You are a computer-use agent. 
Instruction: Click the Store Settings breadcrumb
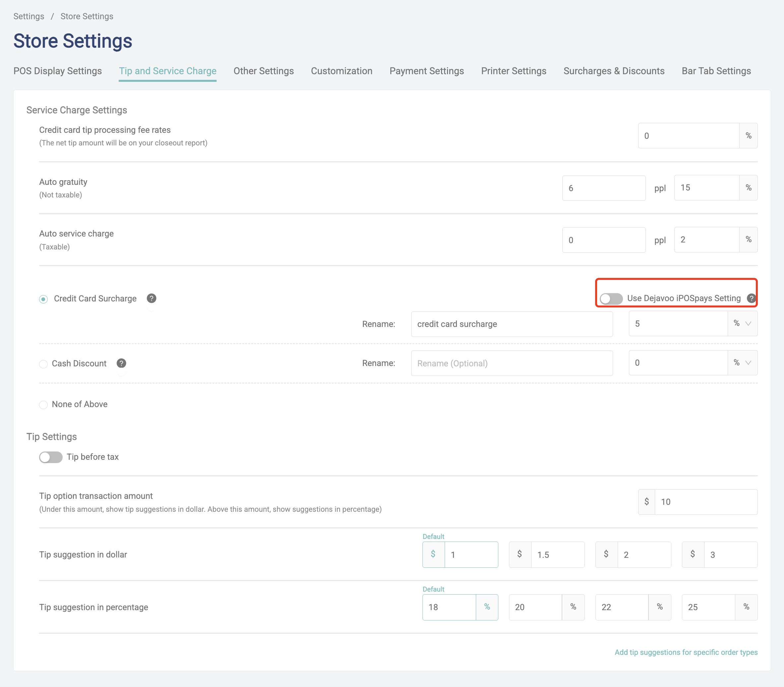click(87, 17)
